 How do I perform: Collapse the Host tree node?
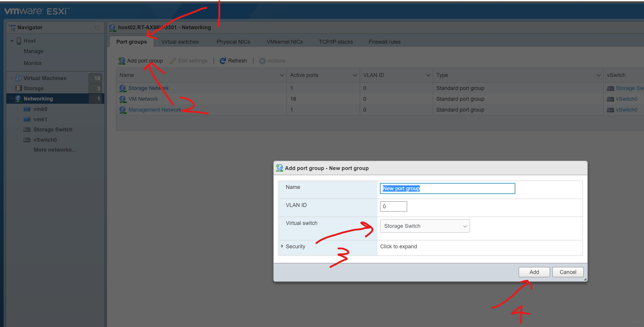click(12, 41)
